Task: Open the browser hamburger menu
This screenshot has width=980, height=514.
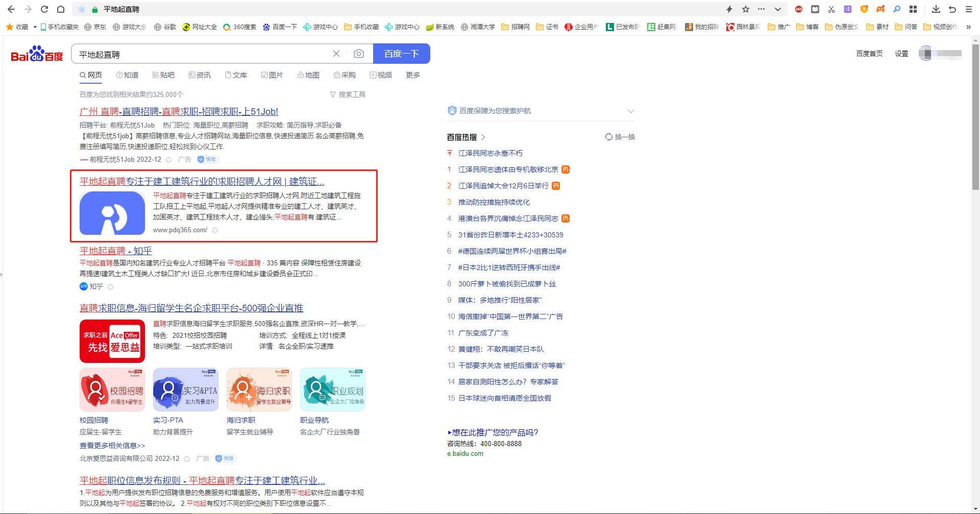Action: [x=969, y=9]
